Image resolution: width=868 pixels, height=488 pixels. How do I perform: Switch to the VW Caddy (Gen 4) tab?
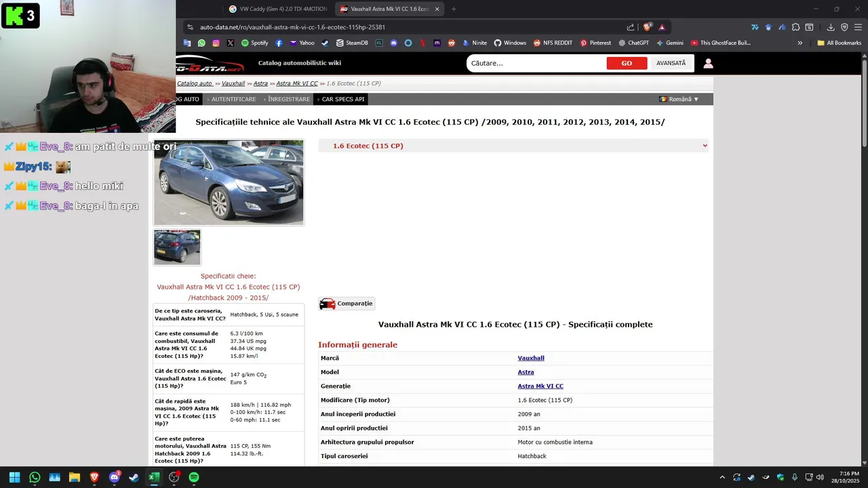(278, 9)
